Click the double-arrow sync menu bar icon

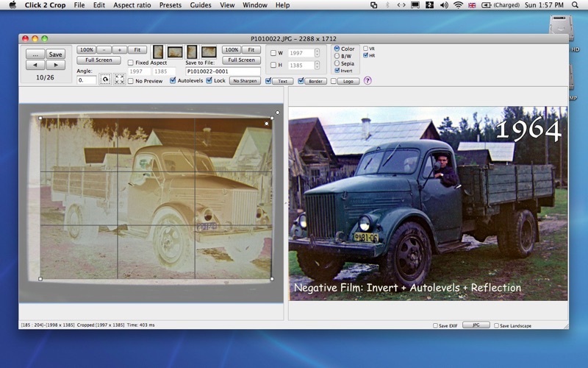pos(401,5)
